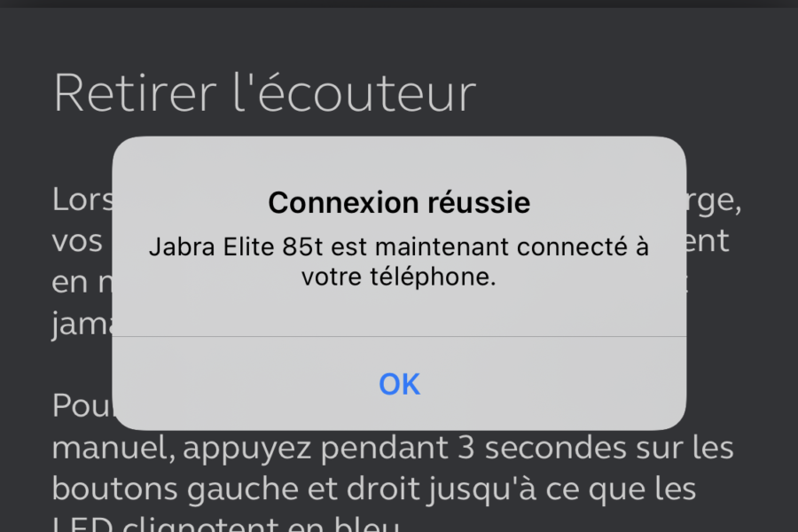Click the 'jama' fragment left of alert
Screen dimensions: 798x532
pos(82,325)
